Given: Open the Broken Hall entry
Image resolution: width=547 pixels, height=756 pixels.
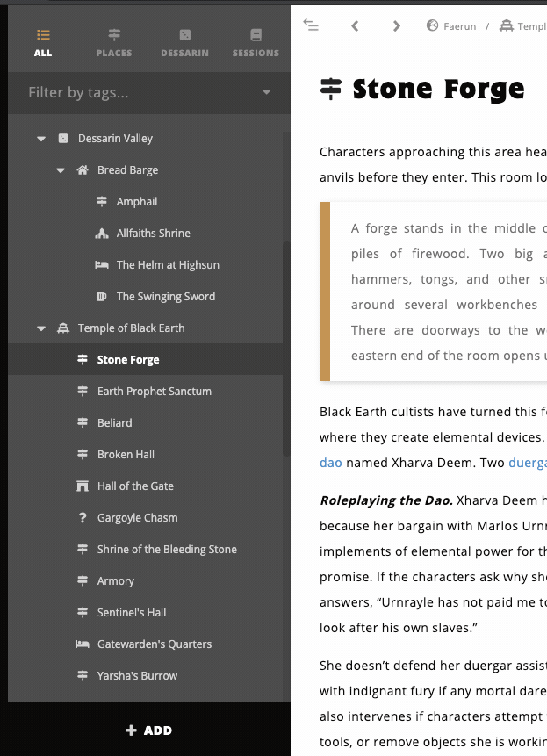Looking at the screenshot, I should [126, 455].
